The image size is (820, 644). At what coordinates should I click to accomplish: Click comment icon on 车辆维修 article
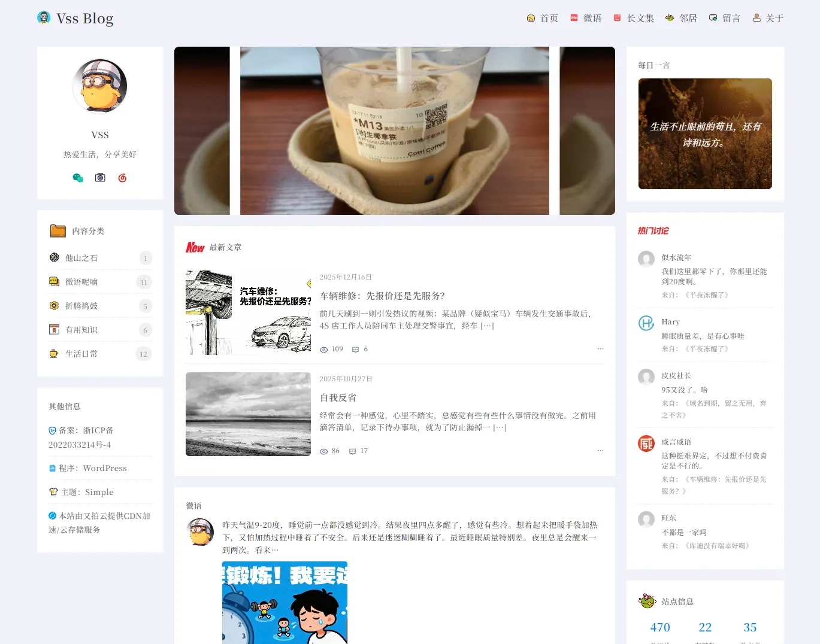355,350
